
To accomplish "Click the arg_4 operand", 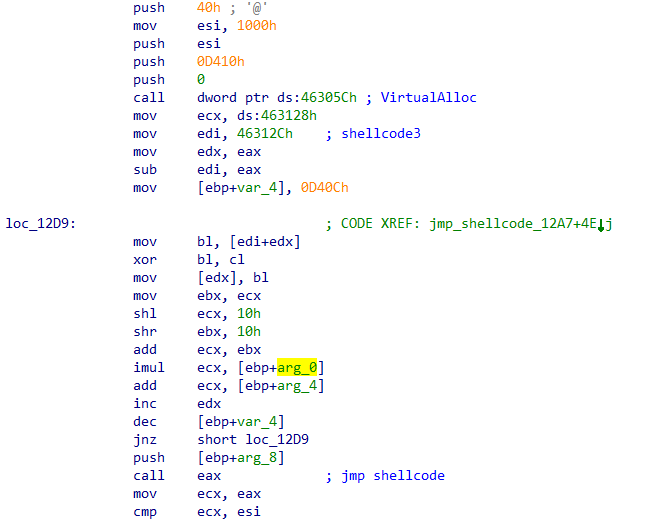I will pyautogui.click(x=297, y=386).
